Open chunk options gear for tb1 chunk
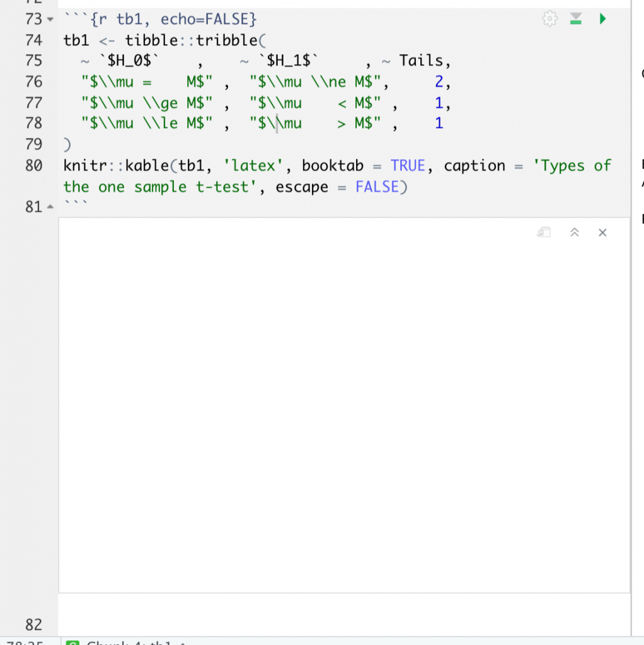 549,19
